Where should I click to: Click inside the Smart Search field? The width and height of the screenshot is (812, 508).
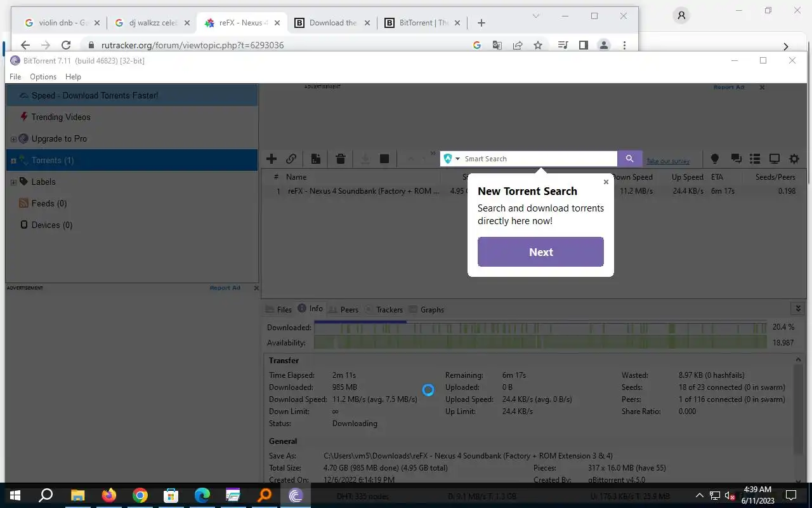point(539,159)
